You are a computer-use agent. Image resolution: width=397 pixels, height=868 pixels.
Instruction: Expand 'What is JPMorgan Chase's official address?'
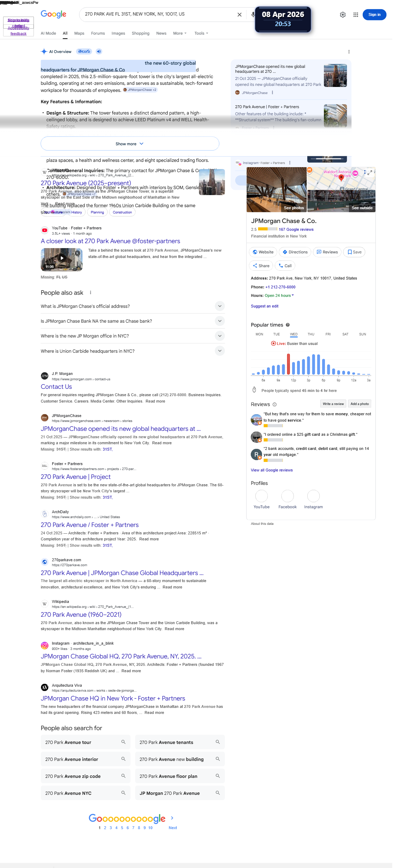coord(132,306)
